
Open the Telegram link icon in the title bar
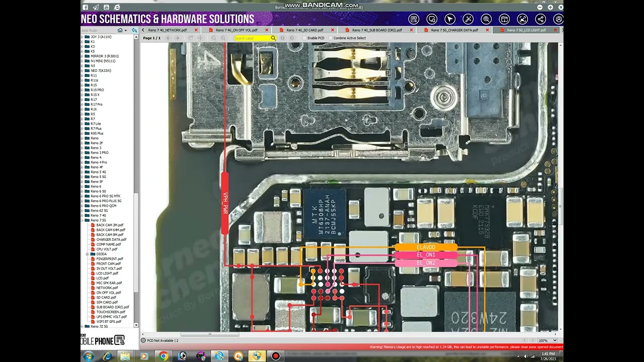pyautogui.click(x=96, y=8)
